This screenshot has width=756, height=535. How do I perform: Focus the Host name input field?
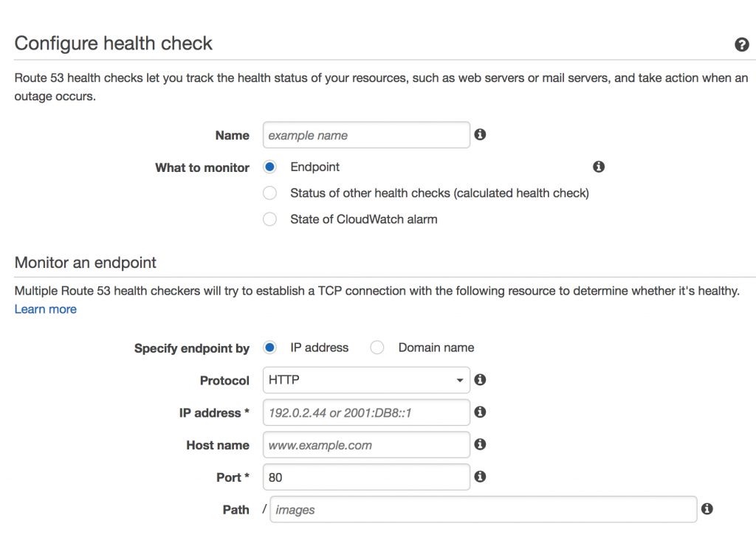coord(366,445)
